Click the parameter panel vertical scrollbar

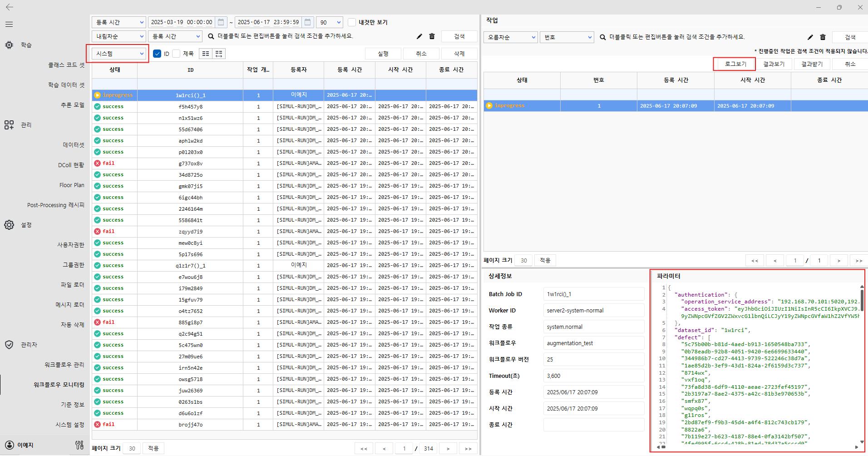pos(862,301)
